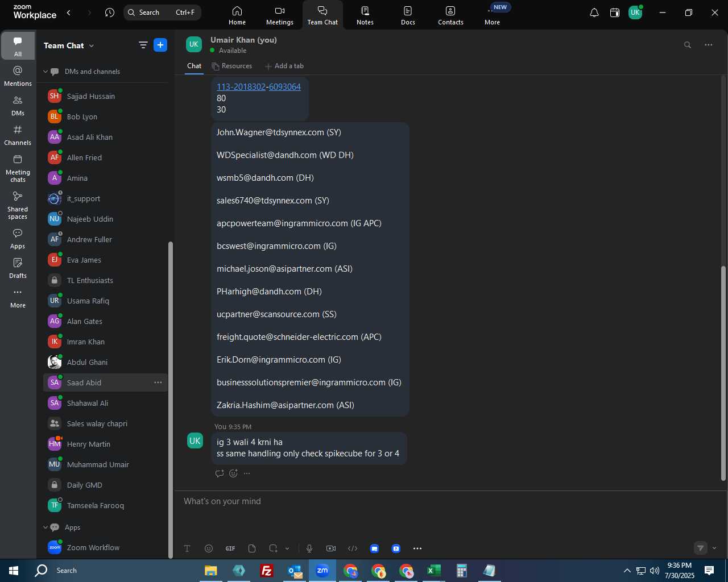Click the blue new chat plus button
Viewport: 728px width, 582px height.
click(160, 45)
